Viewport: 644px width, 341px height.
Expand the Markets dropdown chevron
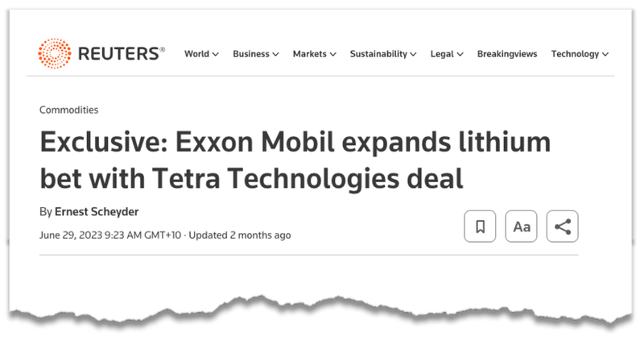(332, 54)
